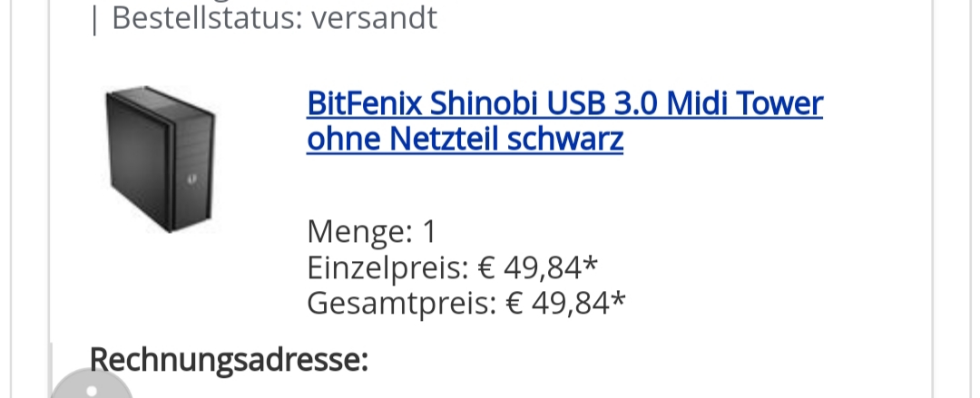Click the word 'versandt' in the order status
980x398 pixels.
tap(375, 17)
